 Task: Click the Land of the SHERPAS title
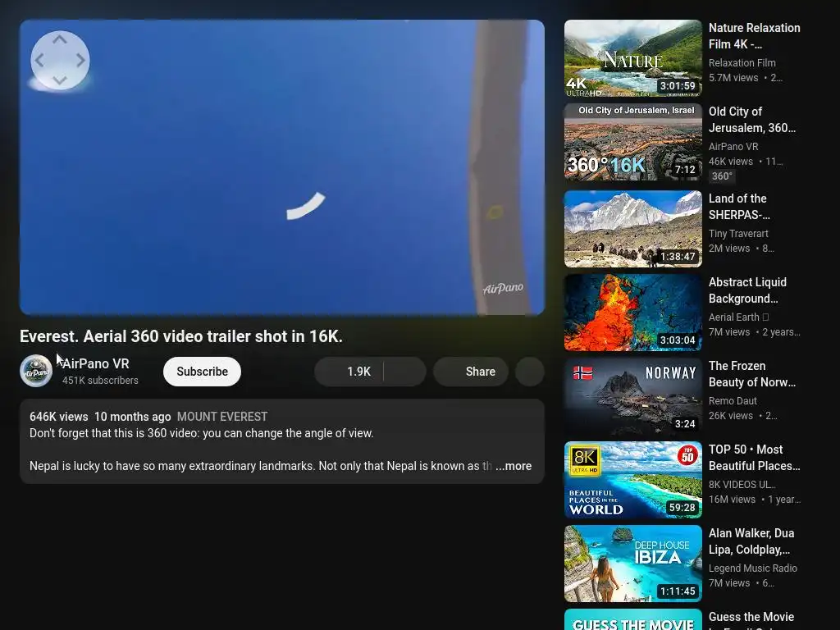[x=739, y=206]
